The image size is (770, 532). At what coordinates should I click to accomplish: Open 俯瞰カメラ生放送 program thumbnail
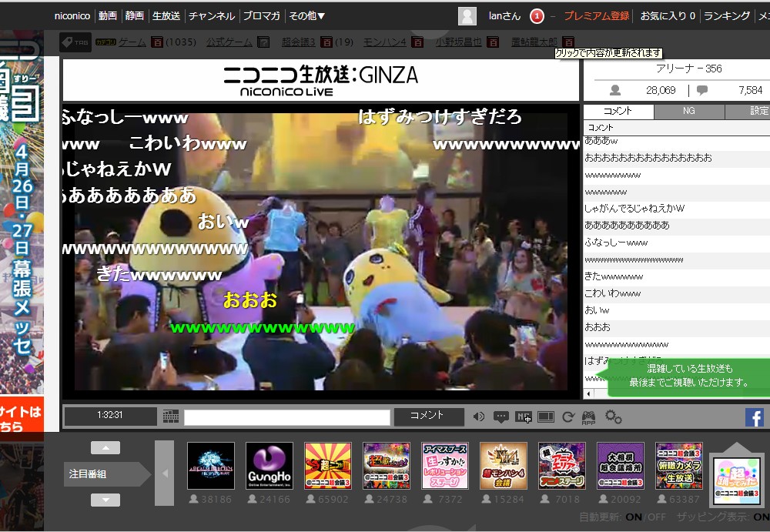pyautogui.click(x=678, y=466)
